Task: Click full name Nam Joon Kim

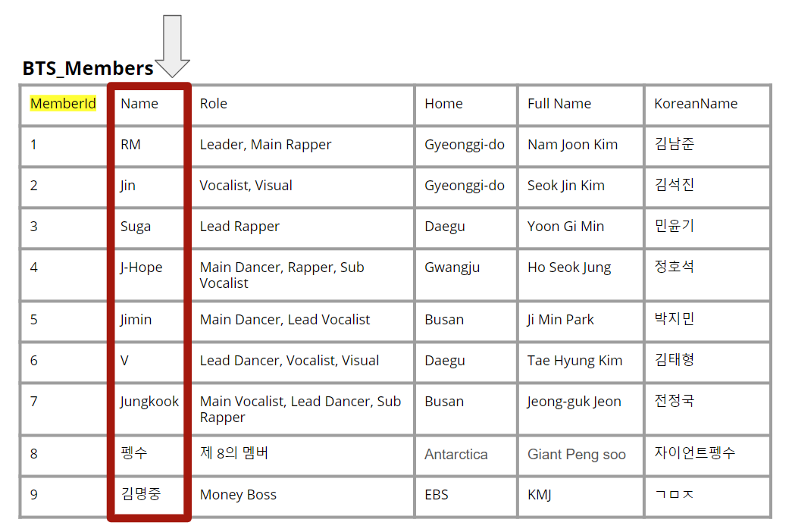Action: [572, 145]
